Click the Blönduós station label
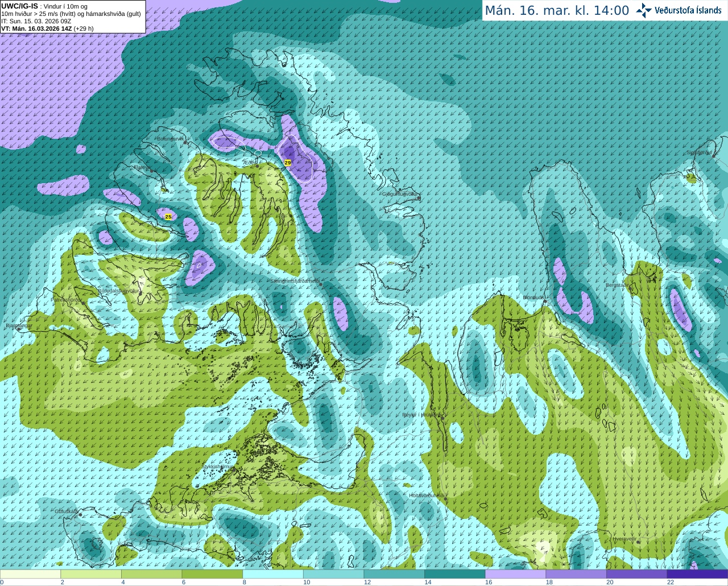The image size is (728, 586). (534, 298)
